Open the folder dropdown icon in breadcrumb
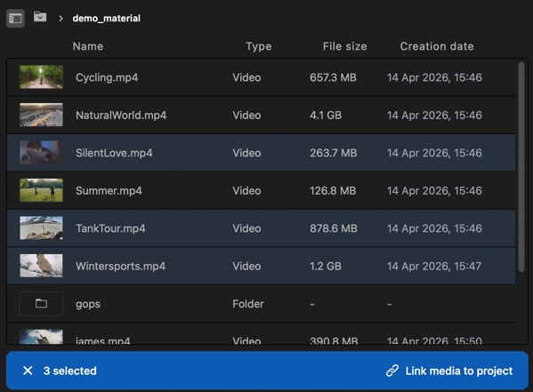 40,16
